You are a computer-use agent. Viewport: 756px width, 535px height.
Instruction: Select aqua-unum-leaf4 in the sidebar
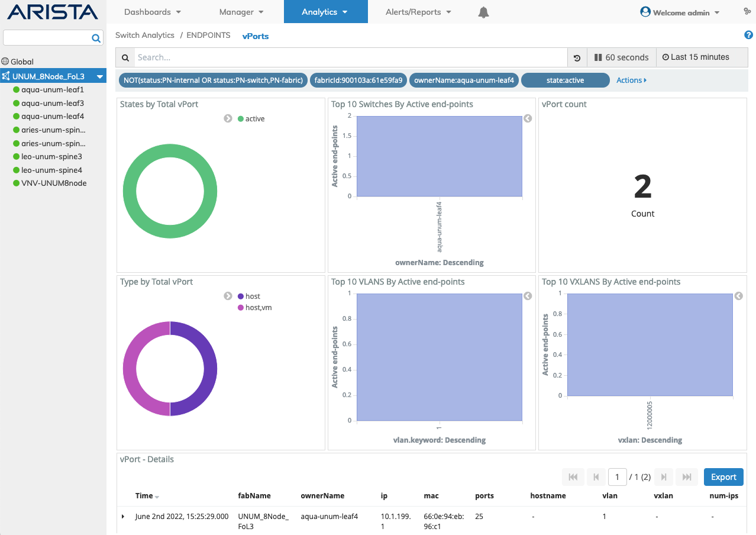(53, 116)
